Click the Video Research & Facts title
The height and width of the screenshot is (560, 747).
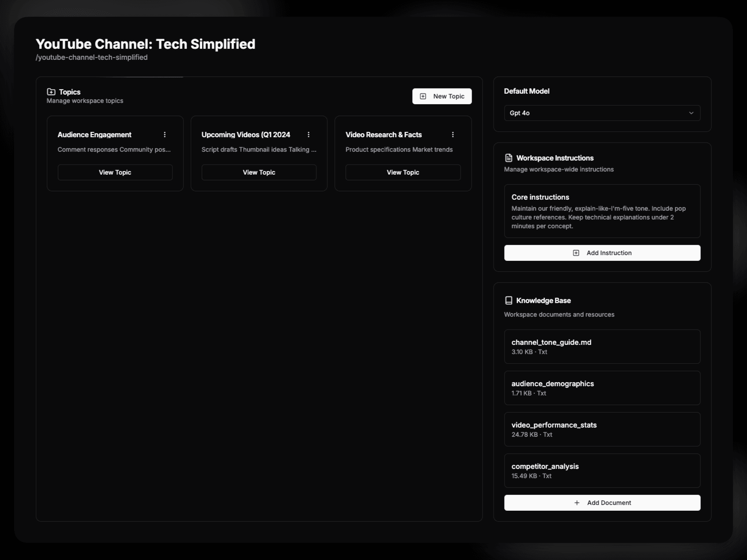tap(384, 135)
